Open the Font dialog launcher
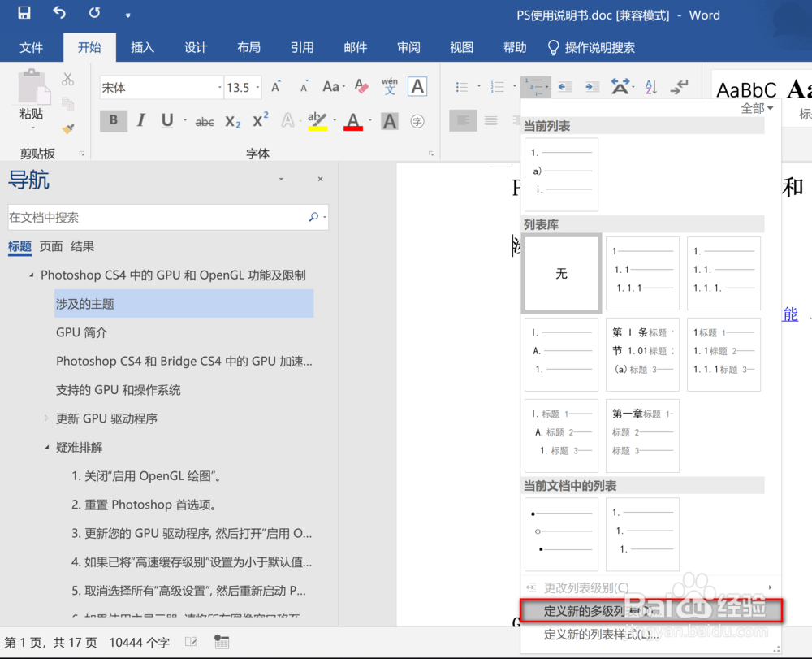 431,154
